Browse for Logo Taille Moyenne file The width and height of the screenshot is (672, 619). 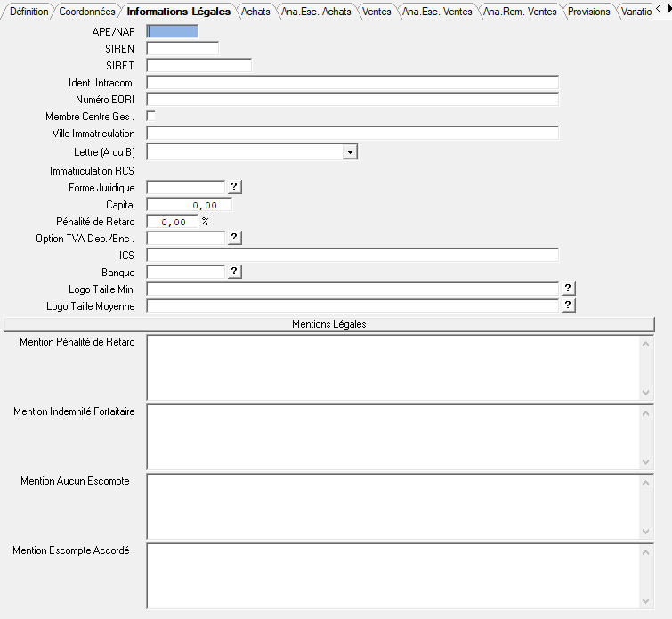569,305
